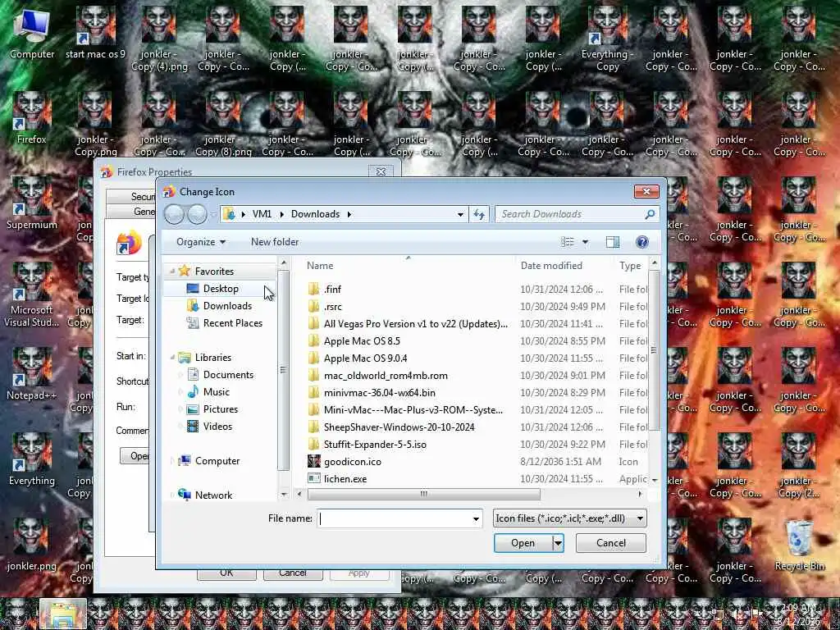Image resolution: width=840 pixels, height=630 pixels.
Task: Click Cancel in Firefox Properties window
Action: coord(293,573)
